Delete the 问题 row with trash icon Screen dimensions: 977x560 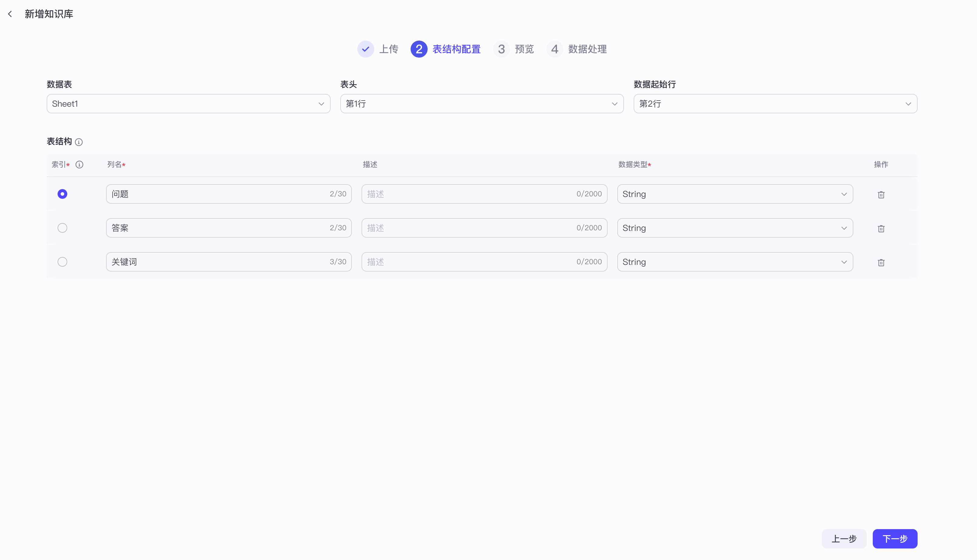(881, 195)
